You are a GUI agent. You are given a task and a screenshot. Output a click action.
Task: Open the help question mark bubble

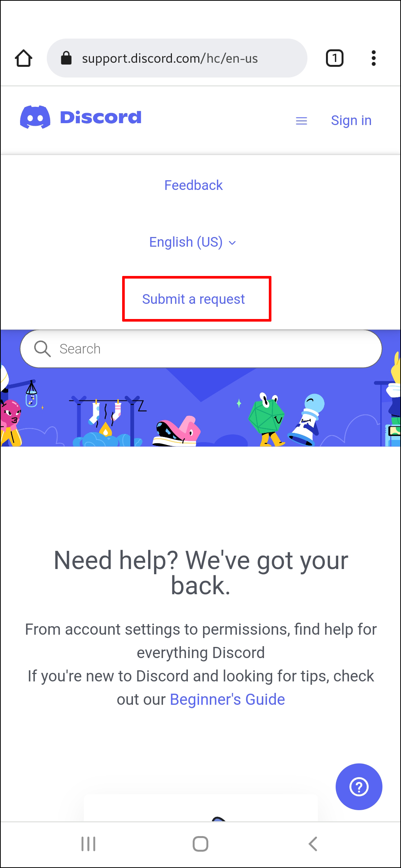[x=359, y=787]
